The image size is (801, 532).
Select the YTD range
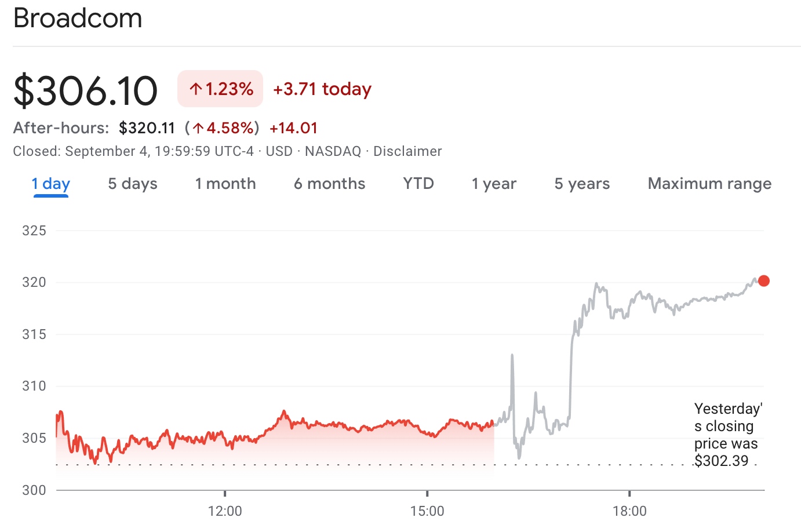pos(418,184)
